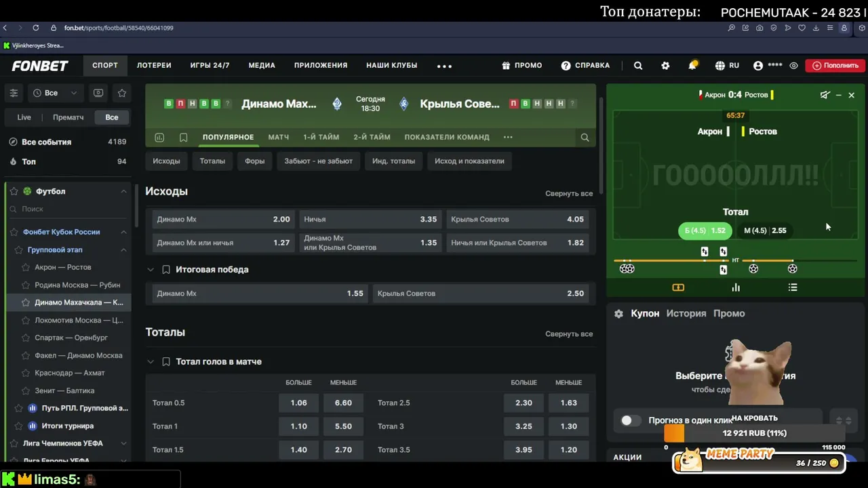Screen dimensions: 868x488
Task: Show the stats chart in live widget
Action: coord(736,287)
